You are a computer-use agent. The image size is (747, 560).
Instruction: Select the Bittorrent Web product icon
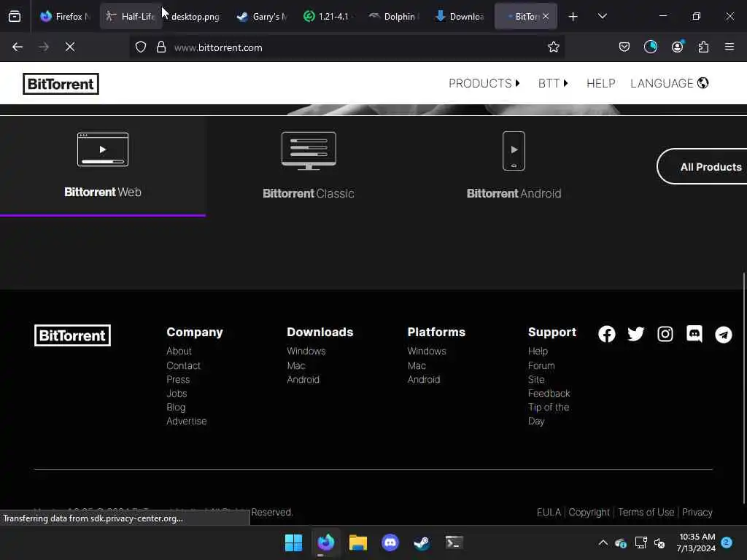click(103, 149)
